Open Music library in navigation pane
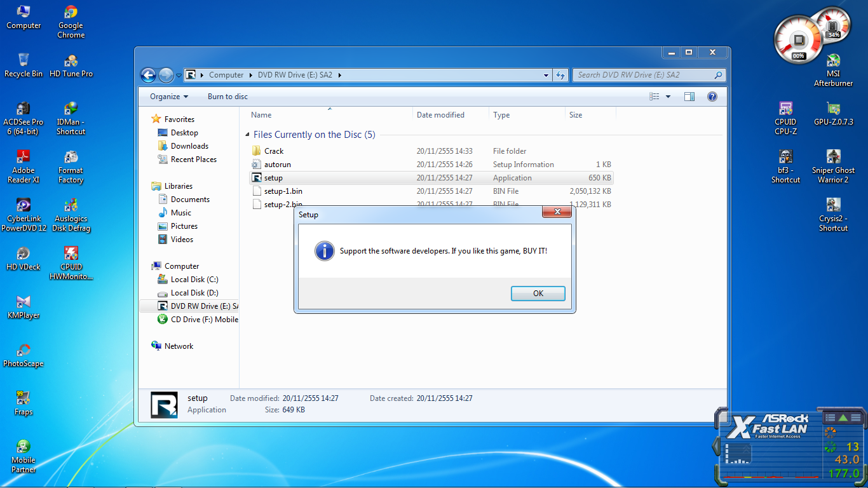The image size is (868, 488). click(174, 213)
